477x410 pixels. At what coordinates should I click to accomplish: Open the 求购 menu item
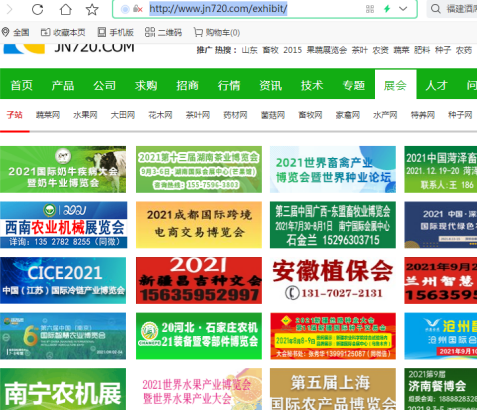(x=146, y=85)
